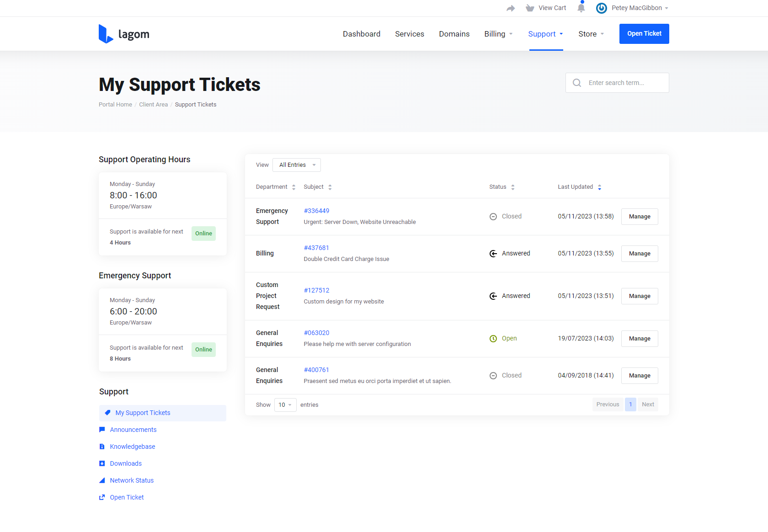Manage ticket #336449
This screenshot has width=768, height=532.
click(x=640, y=217)
